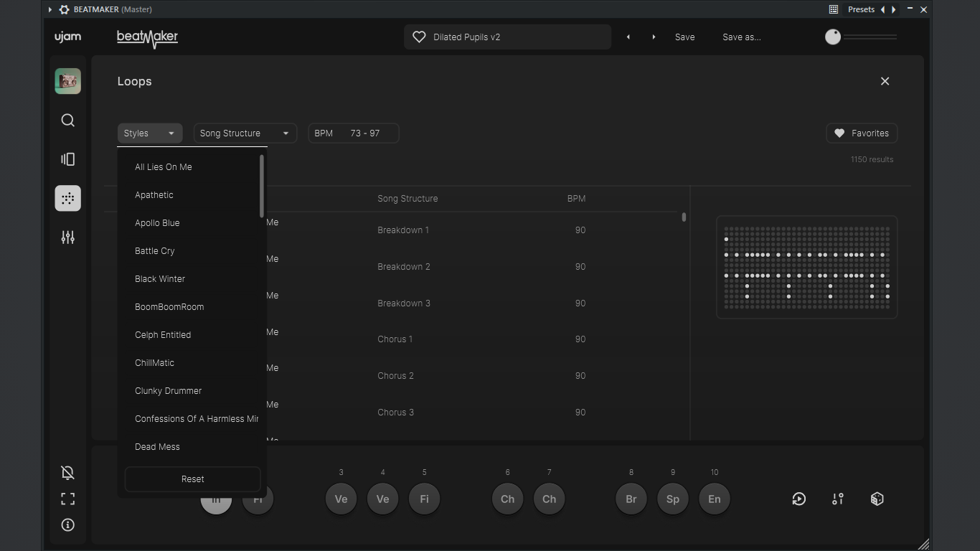Open loop settings sliders icon
This screenshot has width=980, height=551.
pyautogui.click(x=838, y=499)
